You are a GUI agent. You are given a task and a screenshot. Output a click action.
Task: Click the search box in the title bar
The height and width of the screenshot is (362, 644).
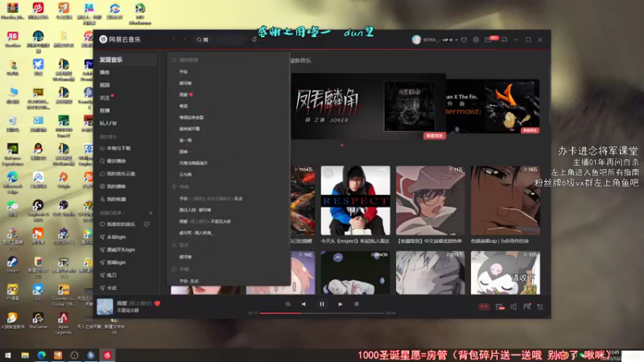click(x=221, y=39)
